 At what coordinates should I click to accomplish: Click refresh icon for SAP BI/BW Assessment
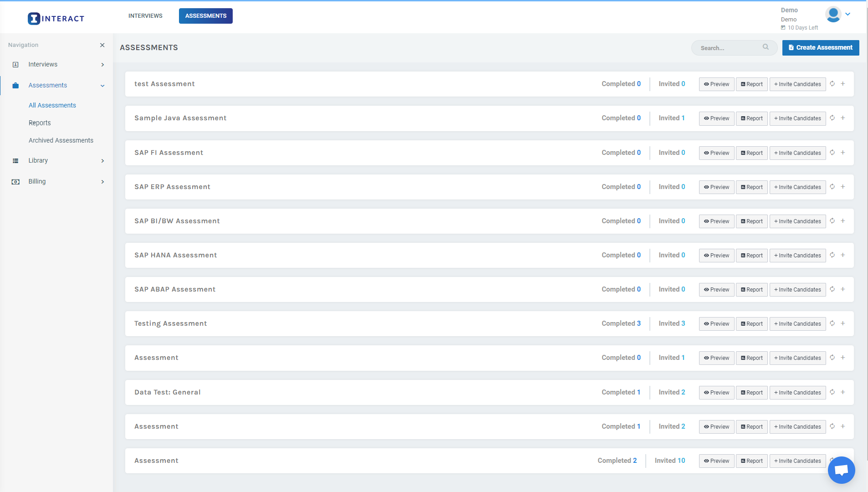click(x=832, y=221)
